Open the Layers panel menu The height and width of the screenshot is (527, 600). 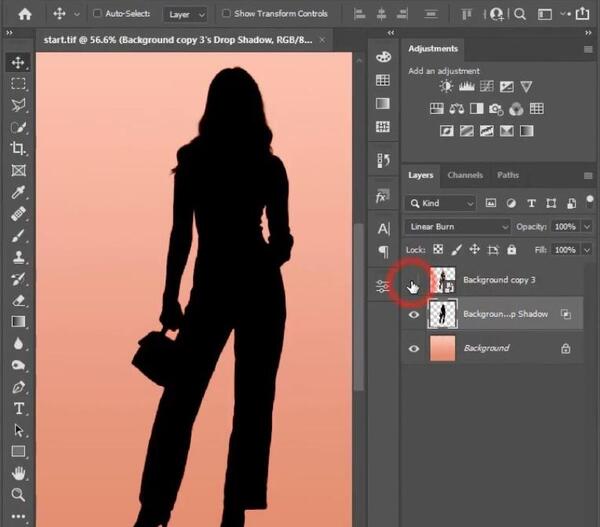588,176
